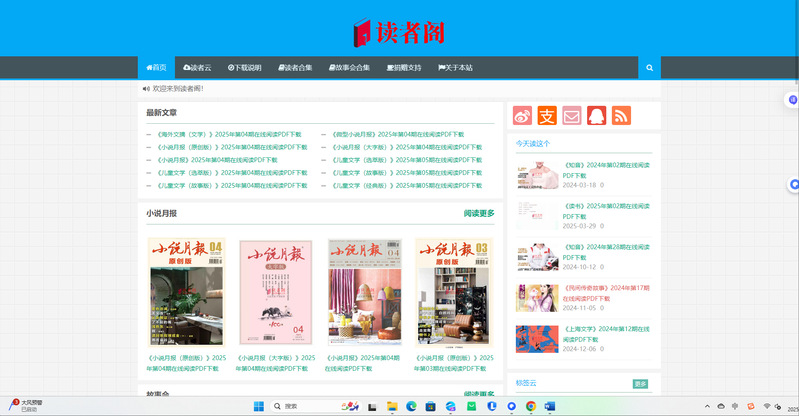799x416 pixels.
Task: Click 阅读更多 in the 小说月报 section
Action: [479, 213]
